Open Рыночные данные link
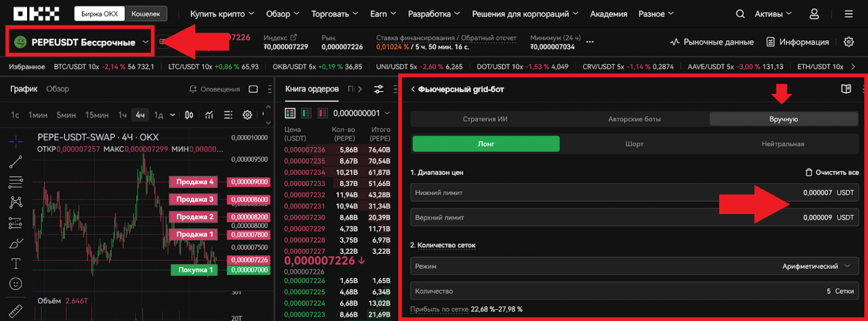868x321 pixels. point(712,42)
